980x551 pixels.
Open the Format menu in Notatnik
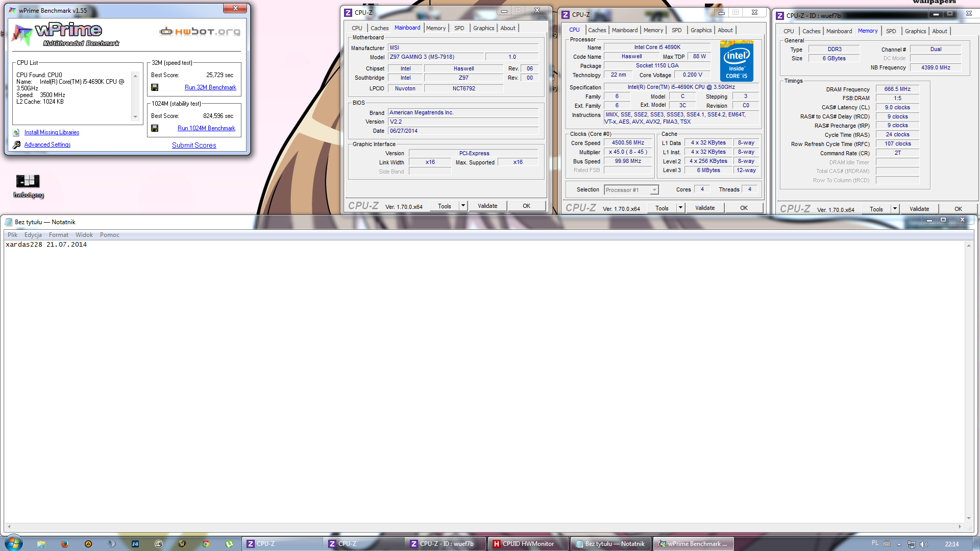coord(59,235)
